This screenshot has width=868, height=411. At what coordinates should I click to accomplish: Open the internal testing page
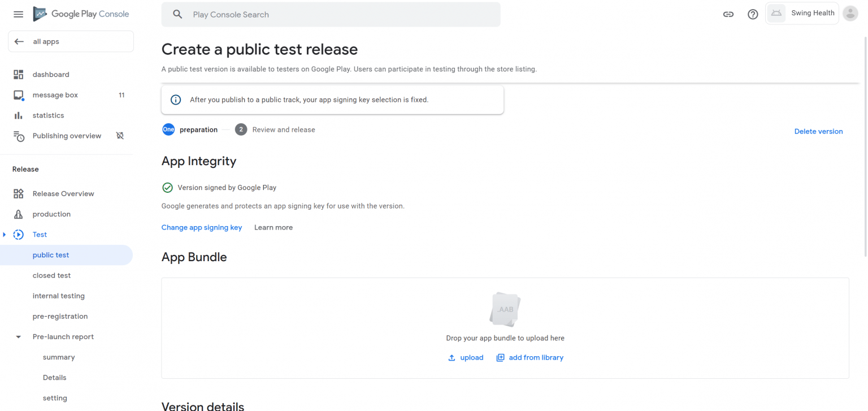click(x=59, y=296)
